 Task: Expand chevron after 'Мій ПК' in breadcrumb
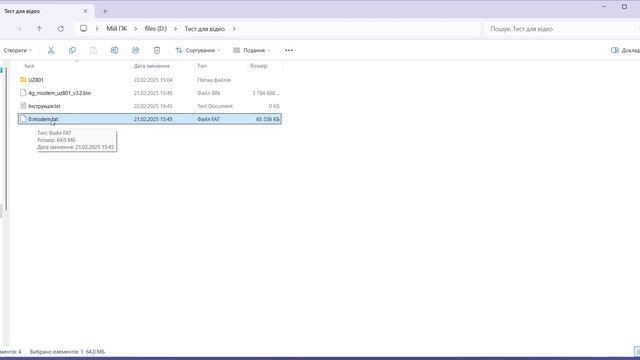coord(136,29)
